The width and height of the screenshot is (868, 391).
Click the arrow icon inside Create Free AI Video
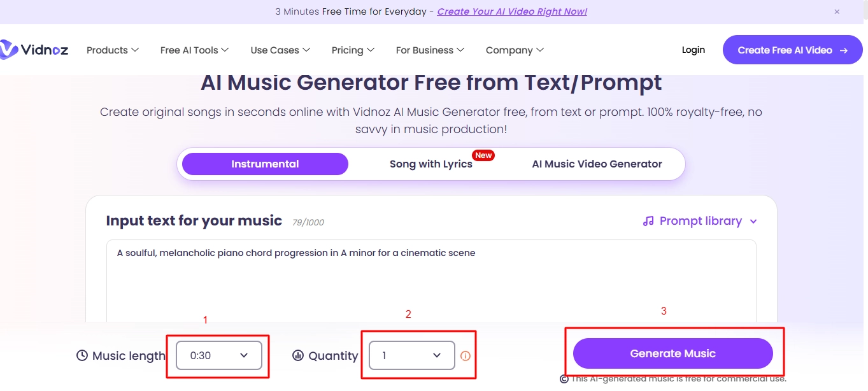843,49
